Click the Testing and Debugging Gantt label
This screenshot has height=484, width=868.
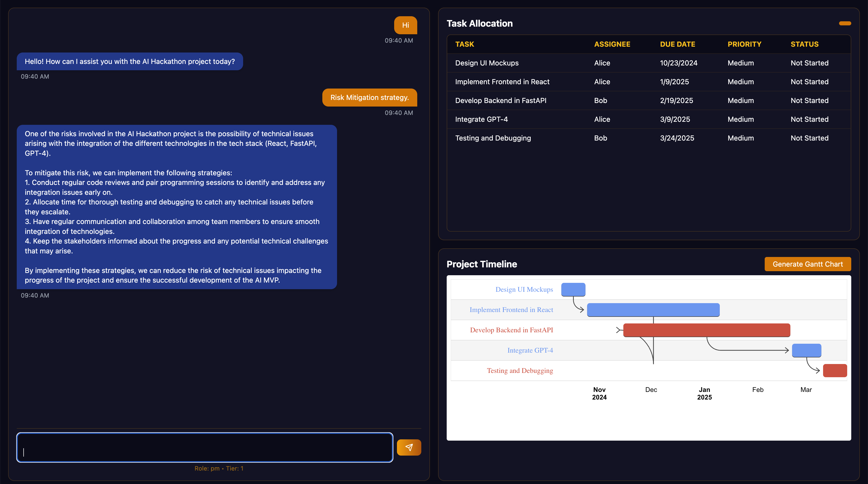(x=520, y=371)
